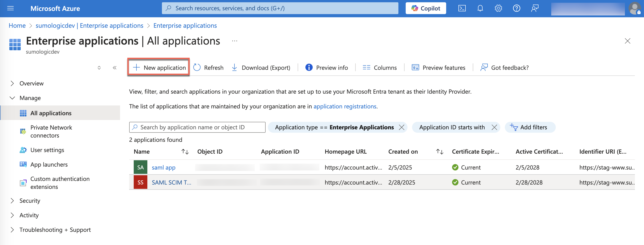Launch Cloud Shell from the header
Screen dimensions: 644x245
[462, 8]
